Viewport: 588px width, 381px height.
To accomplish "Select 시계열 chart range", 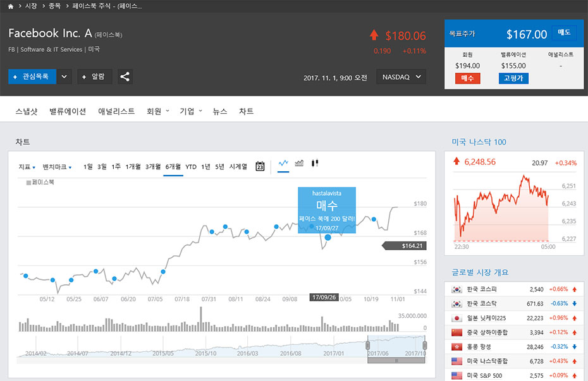I will 238,167.
